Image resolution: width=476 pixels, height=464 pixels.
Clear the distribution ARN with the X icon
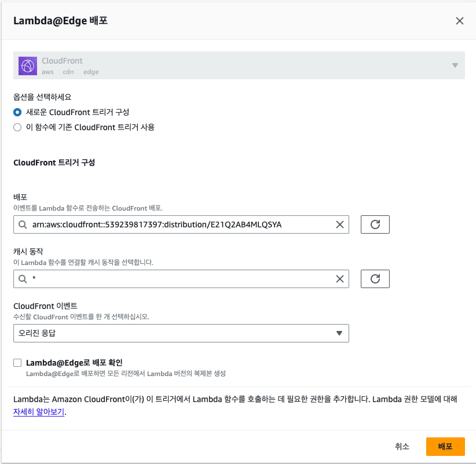[340, 224]
